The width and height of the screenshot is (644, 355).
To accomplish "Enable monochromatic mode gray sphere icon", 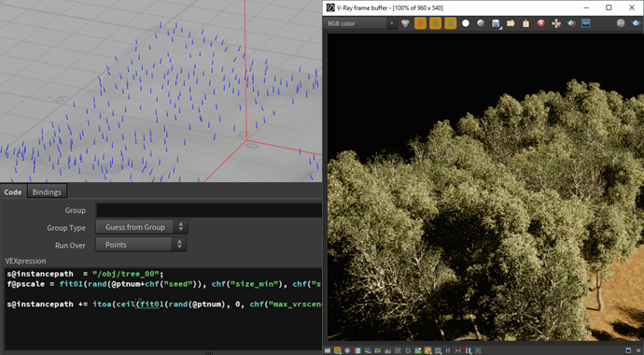I will coord(481,23).
